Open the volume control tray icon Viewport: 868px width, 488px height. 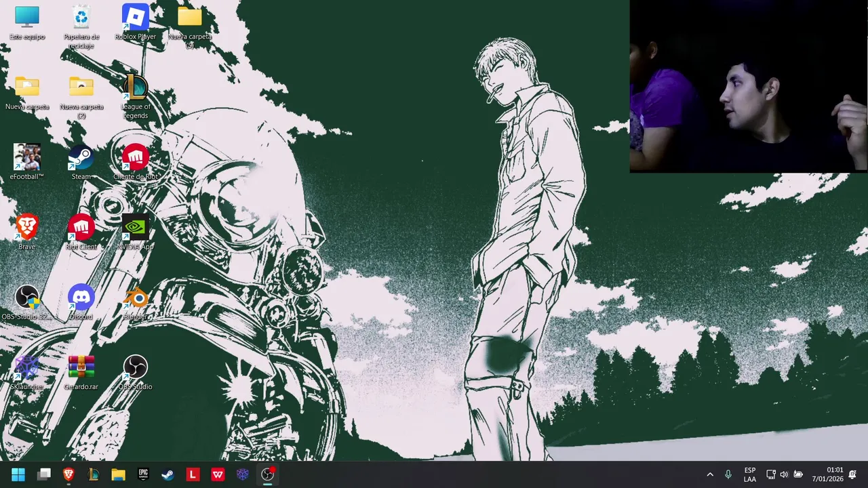click(785, 474)
